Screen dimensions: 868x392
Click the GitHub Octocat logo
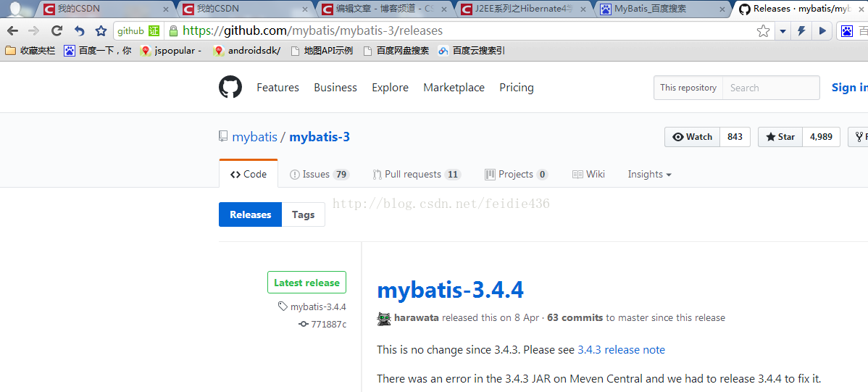point(230,88)
